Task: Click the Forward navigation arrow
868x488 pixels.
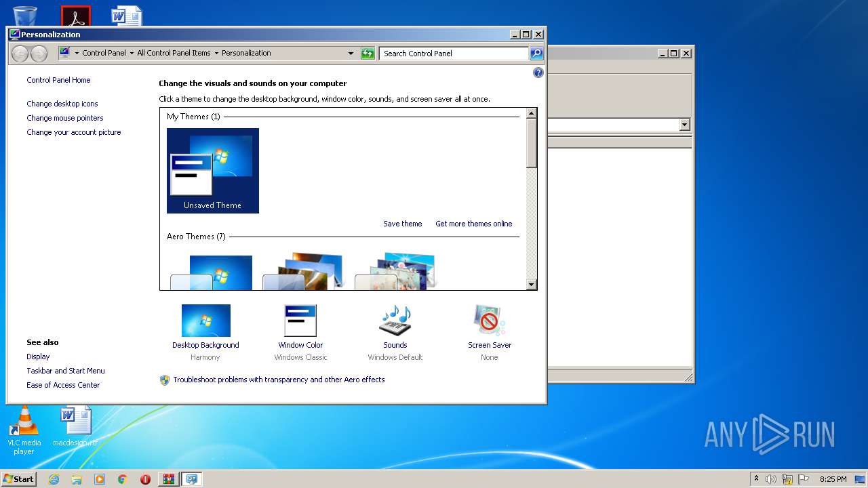Action: point(39,53)
